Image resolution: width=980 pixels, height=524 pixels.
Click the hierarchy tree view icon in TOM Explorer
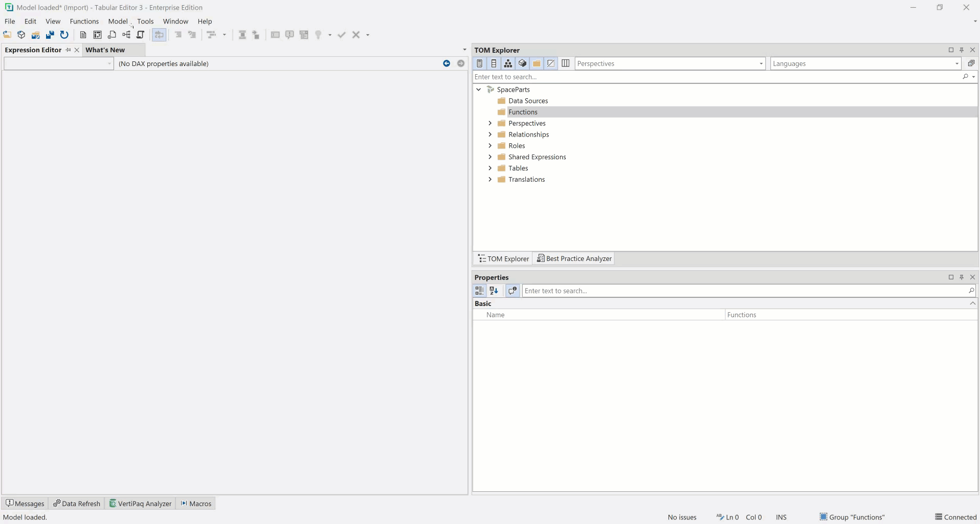click(x=508, y=63)
